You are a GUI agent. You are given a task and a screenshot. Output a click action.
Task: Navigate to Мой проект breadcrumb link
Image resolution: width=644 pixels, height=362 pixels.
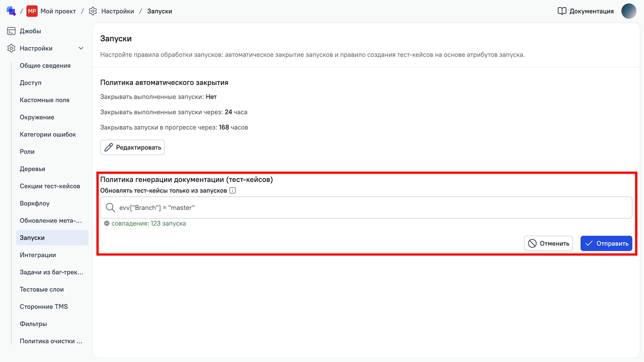(x=58, y=11)
